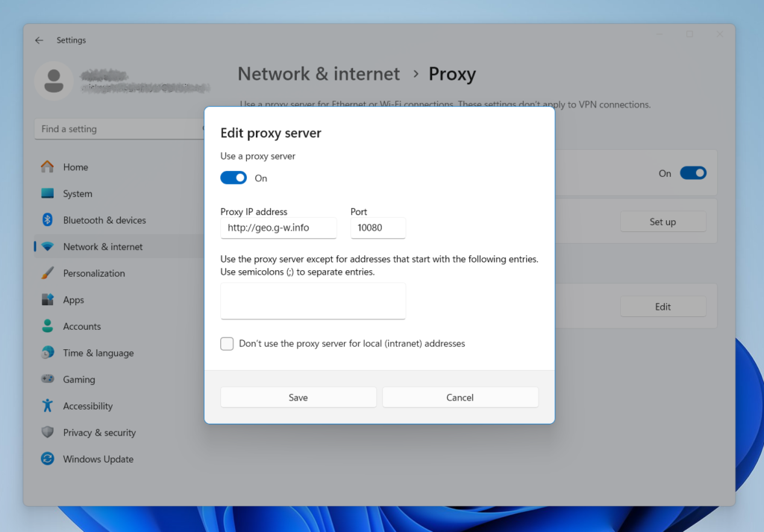
Task: Click the Proxy page title
Action: pyautogui.click(x=452, y=74)
